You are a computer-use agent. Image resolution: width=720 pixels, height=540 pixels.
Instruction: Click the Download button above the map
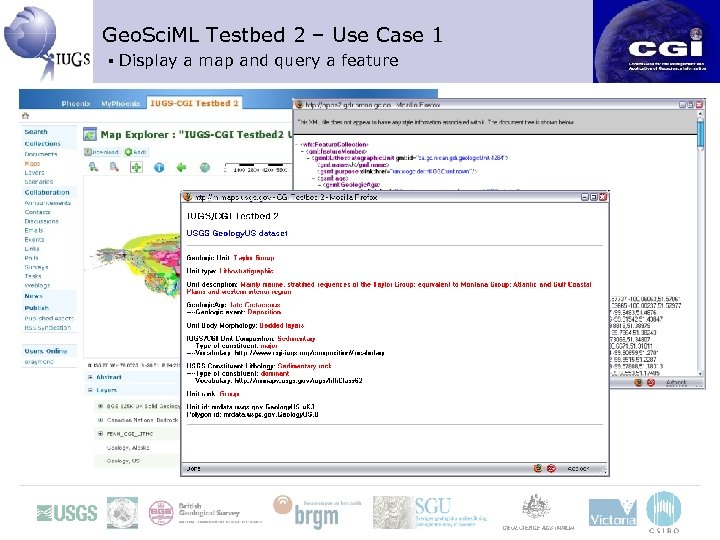point(102,152)
